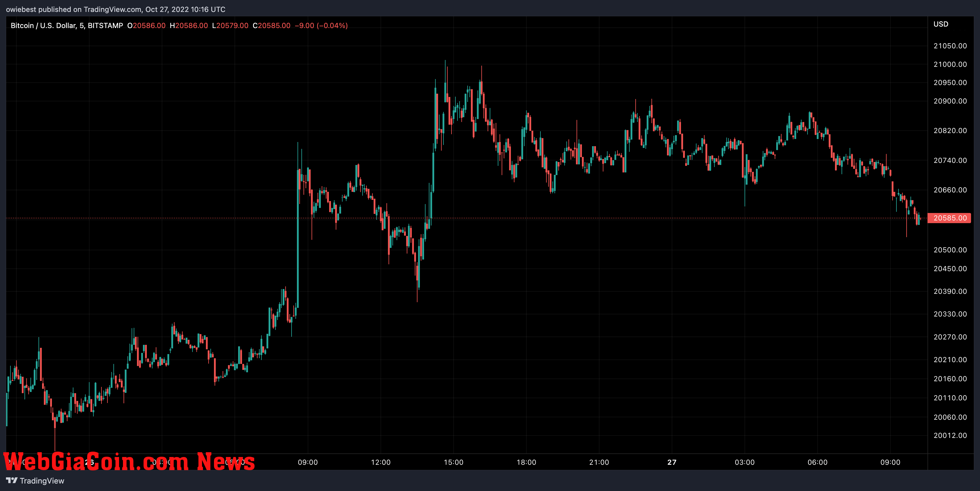Click the 20900.00 price axis label
Viewport: 980px width, 491px height.
(x=950, y=101)
